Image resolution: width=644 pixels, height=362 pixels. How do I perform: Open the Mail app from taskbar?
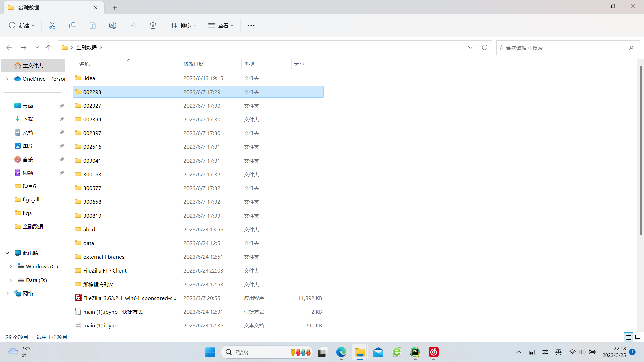tap(378, 352)
